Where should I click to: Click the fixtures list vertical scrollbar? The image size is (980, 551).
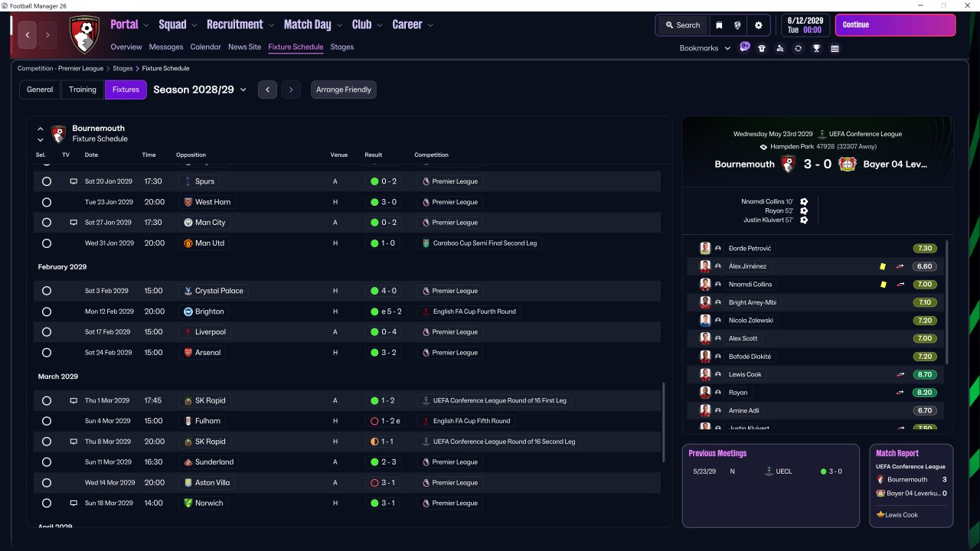pos(664,422)
